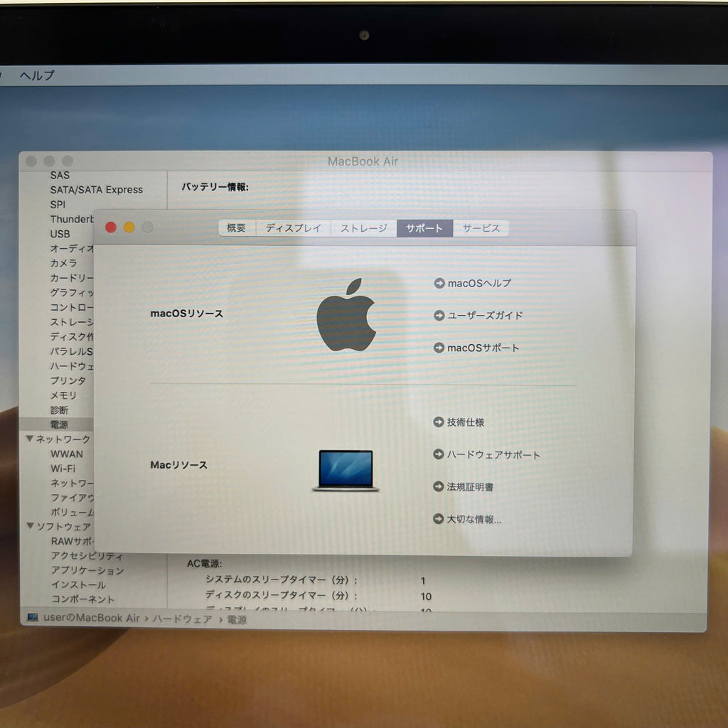This screenshot has width=728, height=728.
Task: Select 診断 in the sidebar
Action: click(60, 410)
